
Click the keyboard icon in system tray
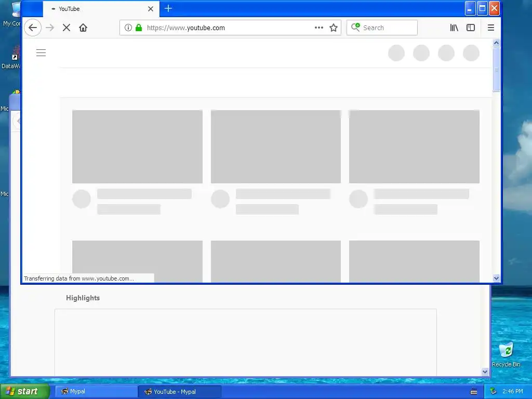point(474,392)
